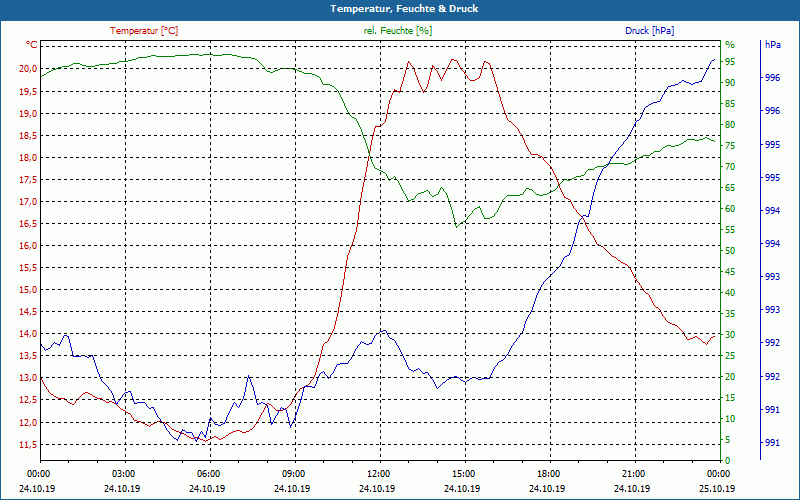The image size is (800, 500).
Task: Click green humidity axis value '95'
Action: pyautogui.click(x=730, y=62)
